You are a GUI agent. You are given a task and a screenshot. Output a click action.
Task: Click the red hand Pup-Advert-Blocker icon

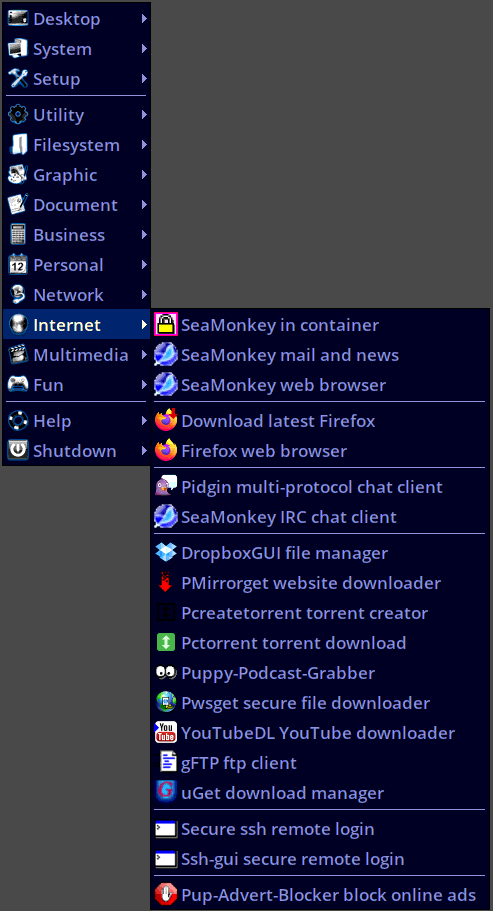[x=165, y=895]
